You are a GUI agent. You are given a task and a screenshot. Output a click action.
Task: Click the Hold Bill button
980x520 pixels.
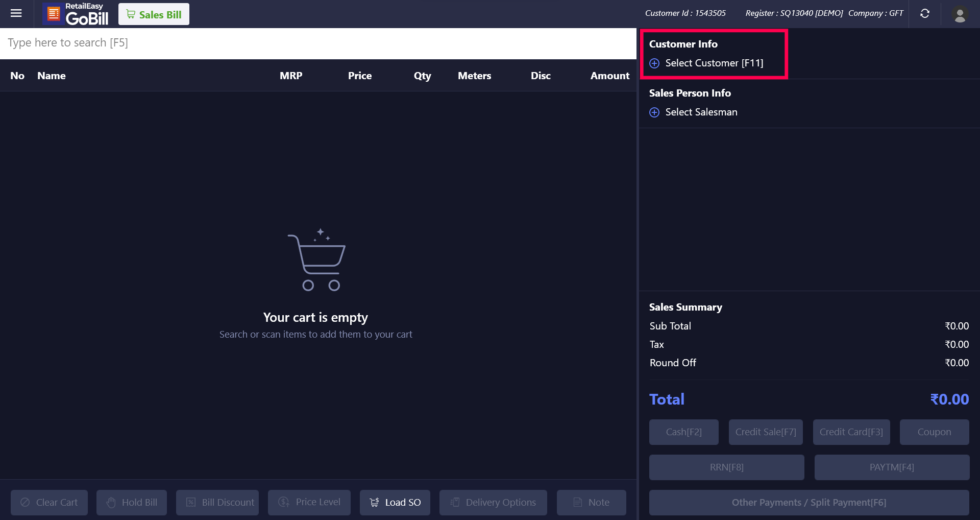pyautogui.click(x=132, y=503)
